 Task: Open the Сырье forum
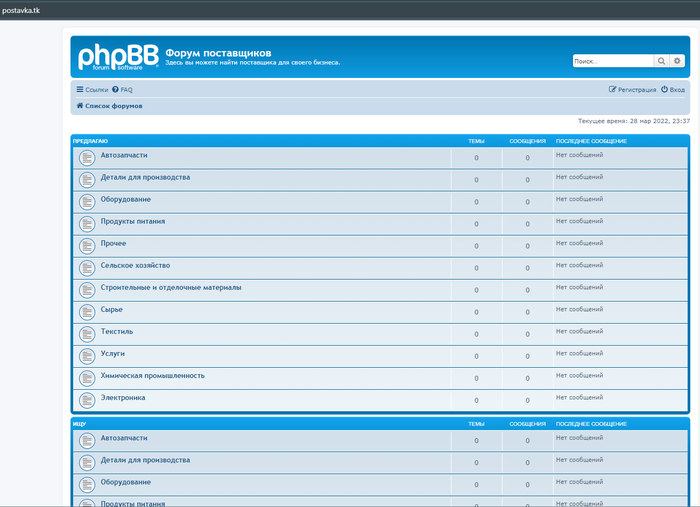[111, 309]
